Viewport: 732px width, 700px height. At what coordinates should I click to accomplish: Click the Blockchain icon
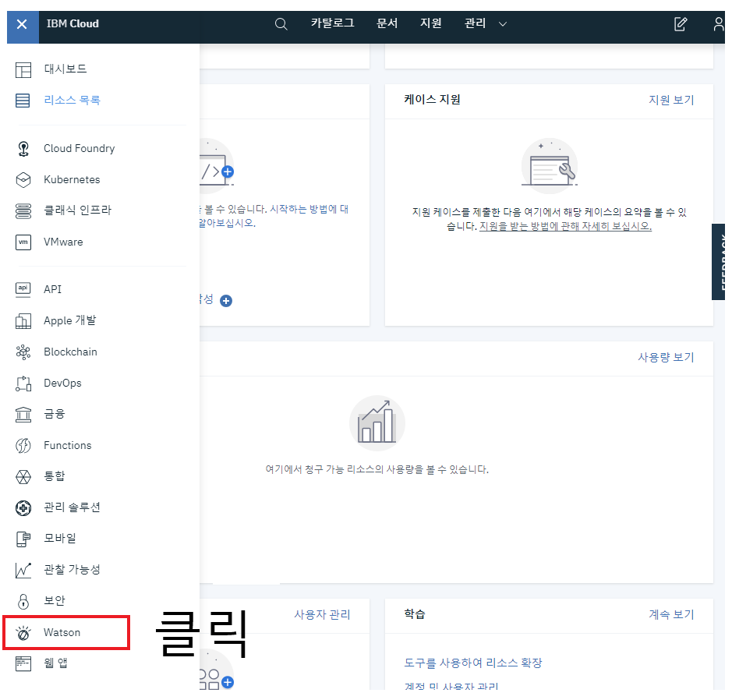pyautogui.click(x=23, y=352)
